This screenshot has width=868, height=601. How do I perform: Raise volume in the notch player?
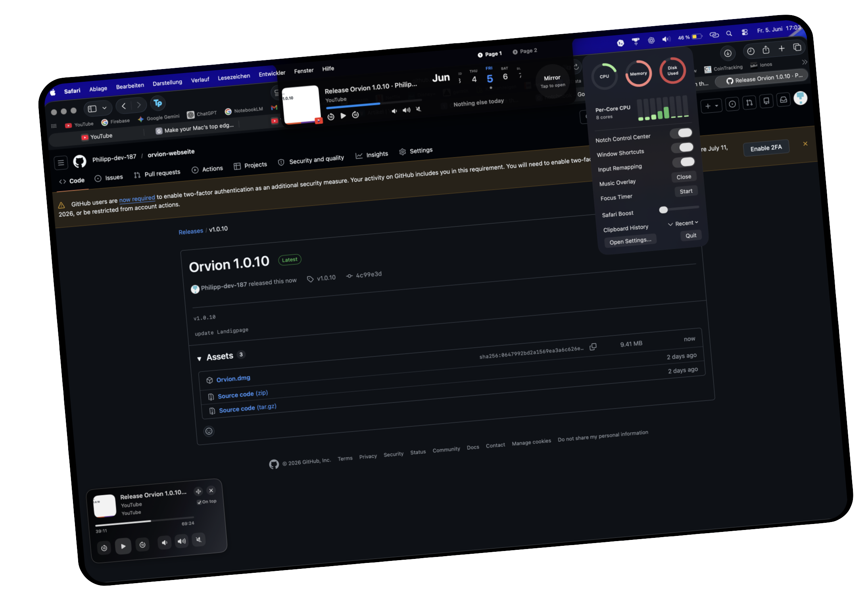[406, 110]
